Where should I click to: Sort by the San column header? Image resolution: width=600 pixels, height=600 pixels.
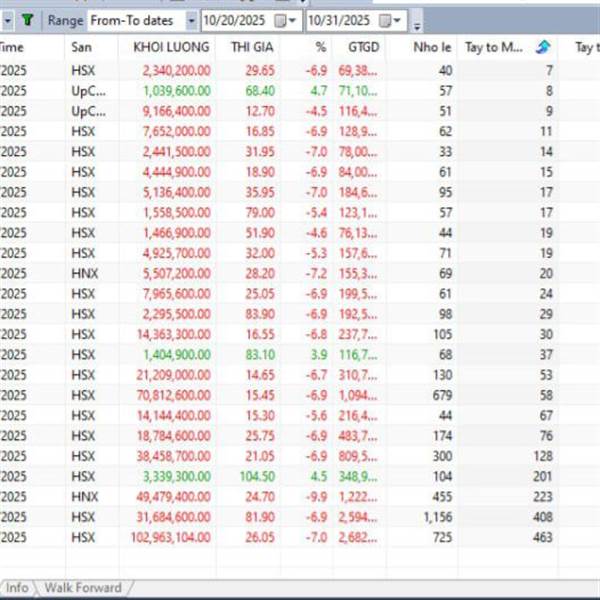91,47
